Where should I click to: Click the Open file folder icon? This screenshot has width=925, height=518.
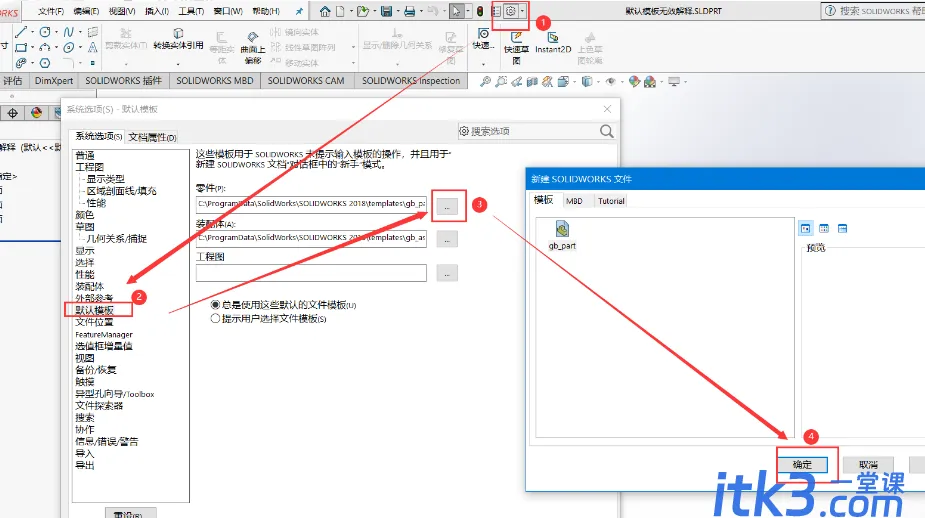pos(362,11)
